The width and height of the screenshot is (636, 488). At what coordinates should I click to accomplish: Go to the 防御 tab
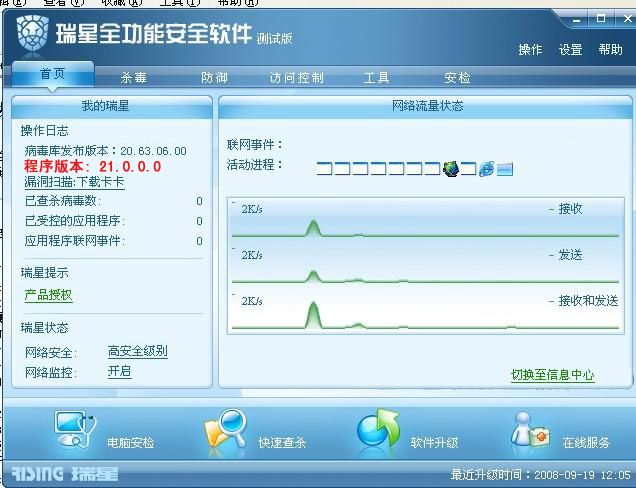pos(214,77)
